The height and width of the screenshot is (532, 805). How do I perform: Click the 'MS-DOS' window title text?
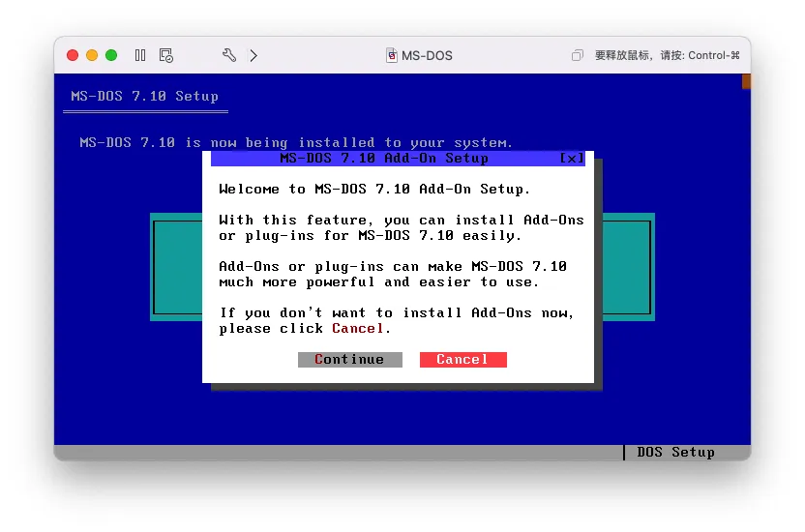click(427, 55)
